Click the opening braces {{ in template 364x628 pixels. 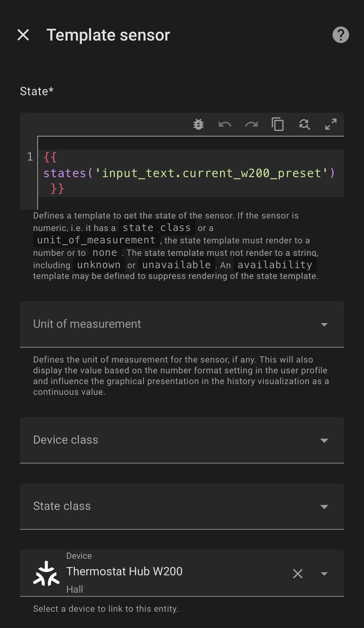point(50,157)
